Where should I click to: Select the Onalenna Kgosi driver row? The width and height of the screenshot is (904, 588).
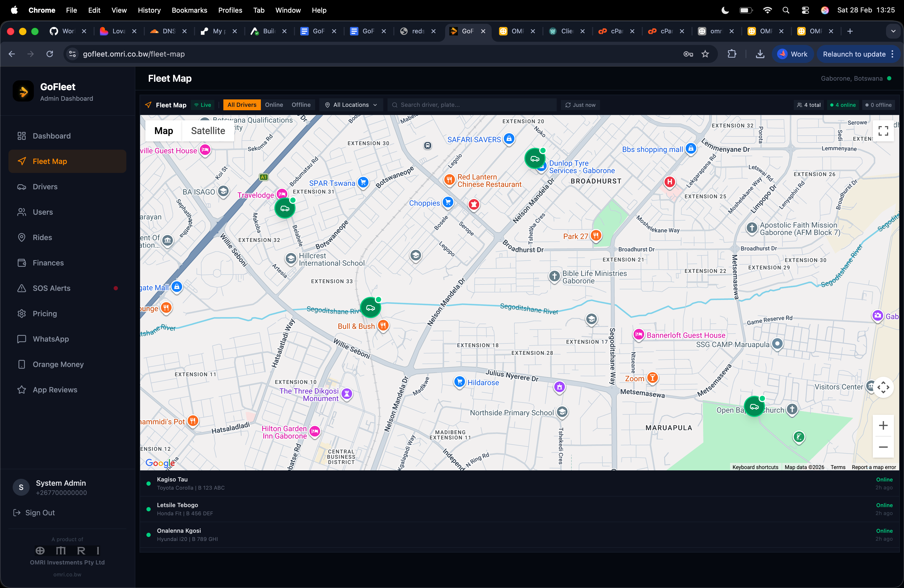519,535
